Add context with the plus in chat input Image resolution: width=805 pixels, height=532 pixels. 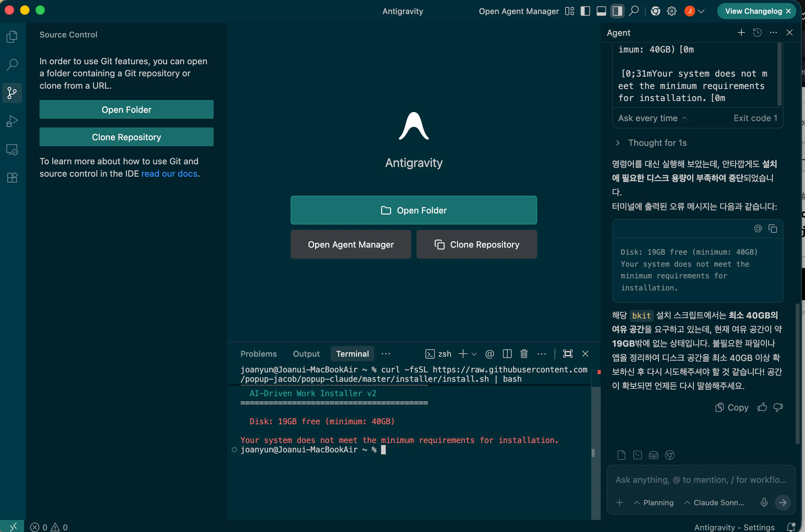619,503
